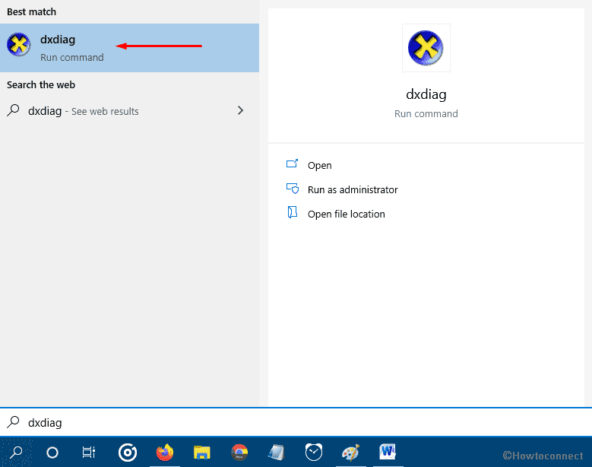Click the Open file location folder icon
Viewport: 592px width, 467px height.
pos(292,212)
